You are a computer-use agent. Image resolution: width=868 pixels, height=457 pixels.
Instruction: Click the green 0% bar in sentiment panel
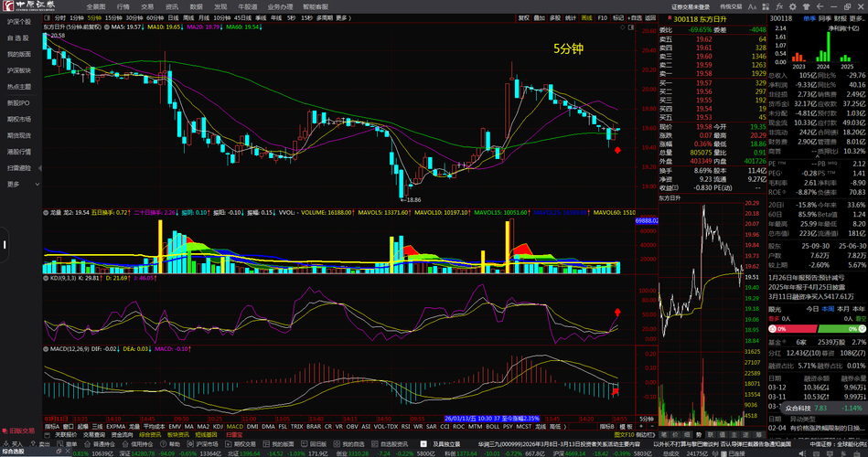841,329
